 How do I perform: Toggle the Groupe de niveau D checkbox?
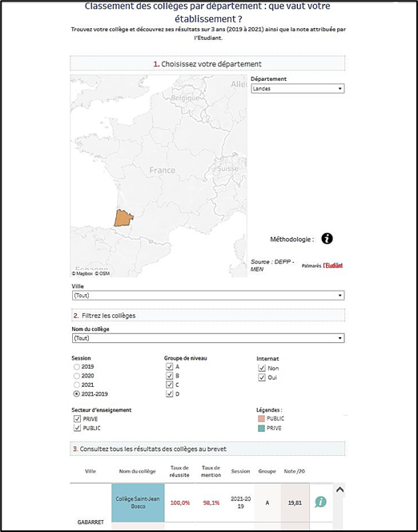(x=170, y=394)
